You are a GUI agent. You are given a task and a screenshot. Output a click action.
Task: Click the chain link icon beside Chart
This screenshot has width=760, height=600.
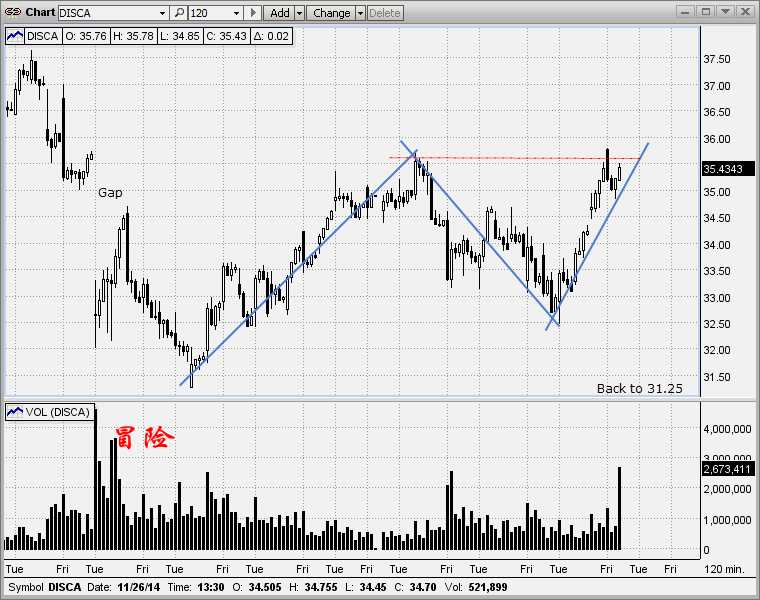pyautogui.click(x=13, y=13)
